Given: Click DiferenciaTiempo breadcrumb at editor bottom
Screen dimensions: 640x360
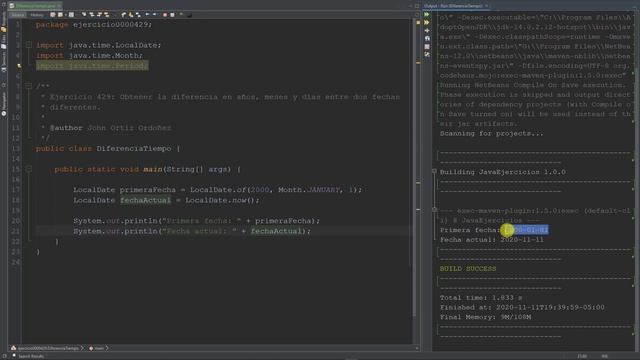Looking at the screenshot, I should [48, 348].
